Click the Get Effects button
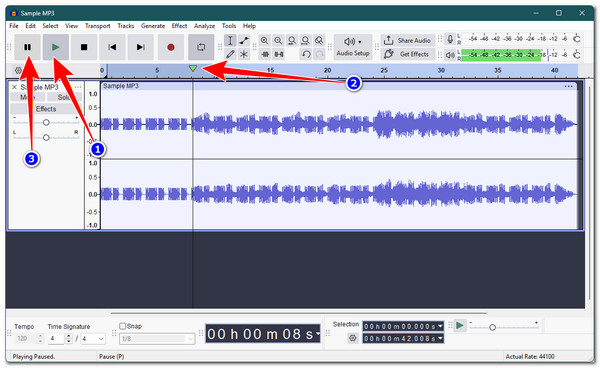Screen dimensions: 600x368 (x=408, y=54)
